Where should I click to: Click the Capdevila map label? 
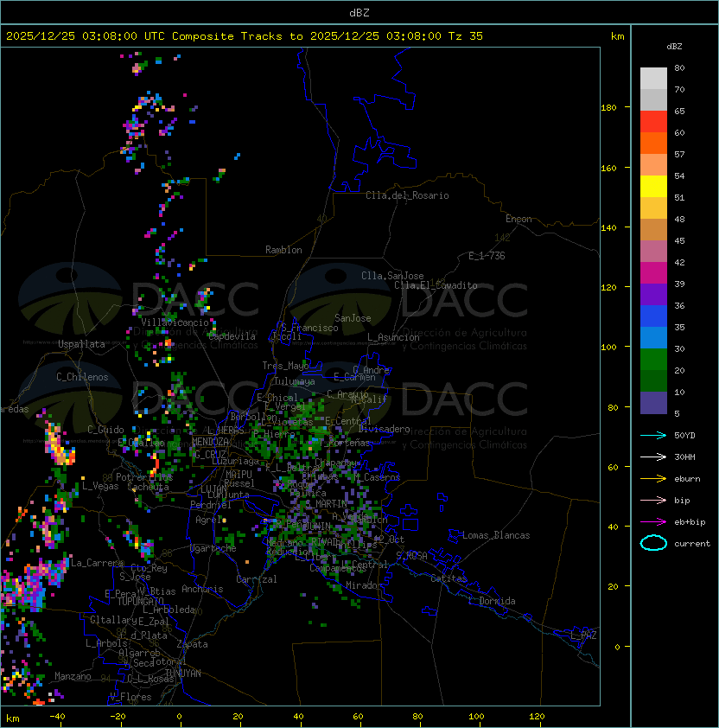pos(232,336)
